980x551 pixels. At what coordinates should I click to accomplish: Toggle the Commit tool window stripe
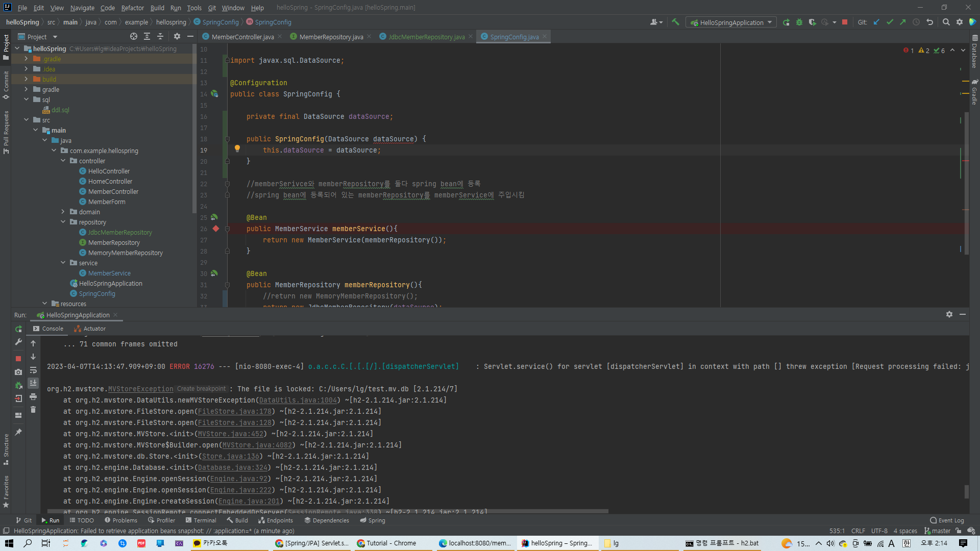click(x=6, y=85)
